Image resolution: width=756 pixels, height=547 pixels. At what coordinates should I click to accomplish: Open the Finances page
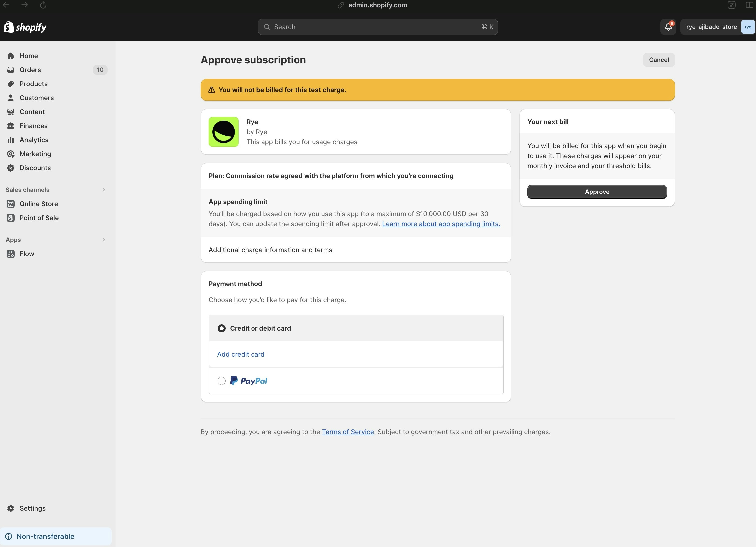click(34, 126)
